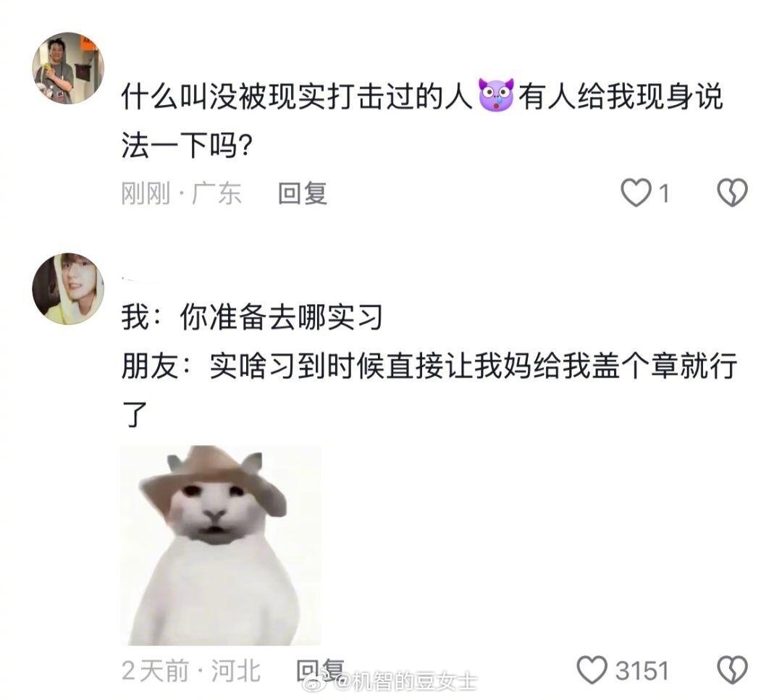Like the comment posted from 广东
This screenshot has width=782, height=700.
click(x=636, y=193)
